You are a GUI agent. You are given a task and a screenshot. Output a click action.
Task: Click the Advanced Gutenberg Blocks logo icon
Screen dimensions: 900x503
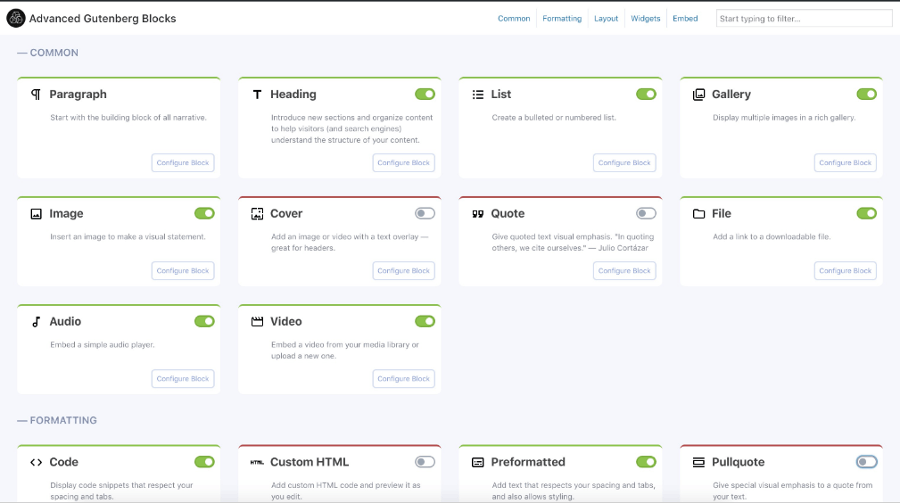(x=15, y=18)
